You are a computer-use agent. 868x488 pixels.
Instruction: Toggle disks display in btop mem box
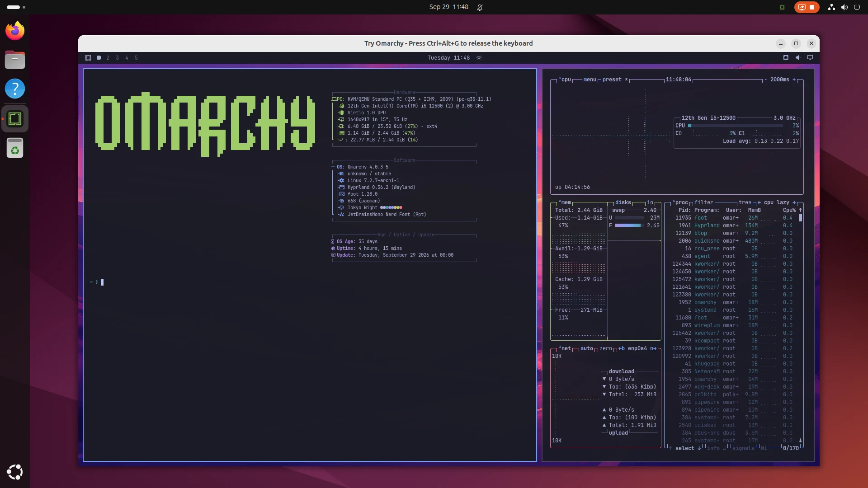[623, 202]
